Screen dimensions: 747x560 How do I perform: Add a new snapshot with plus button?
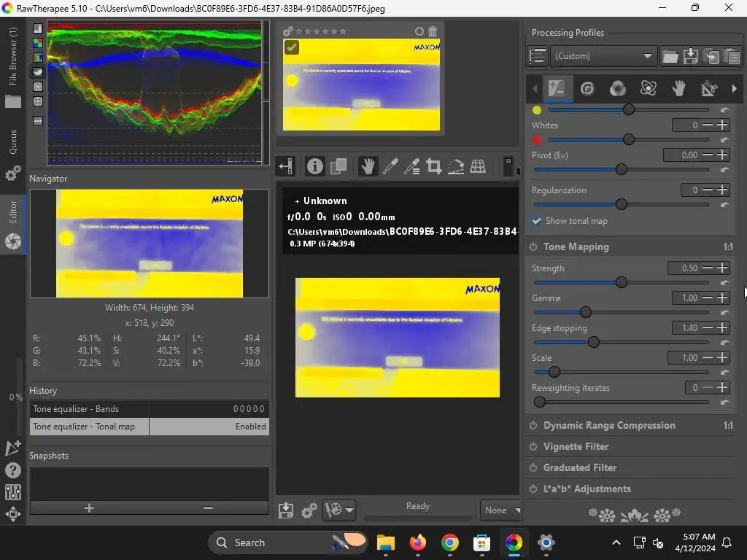tap(89, 508)
